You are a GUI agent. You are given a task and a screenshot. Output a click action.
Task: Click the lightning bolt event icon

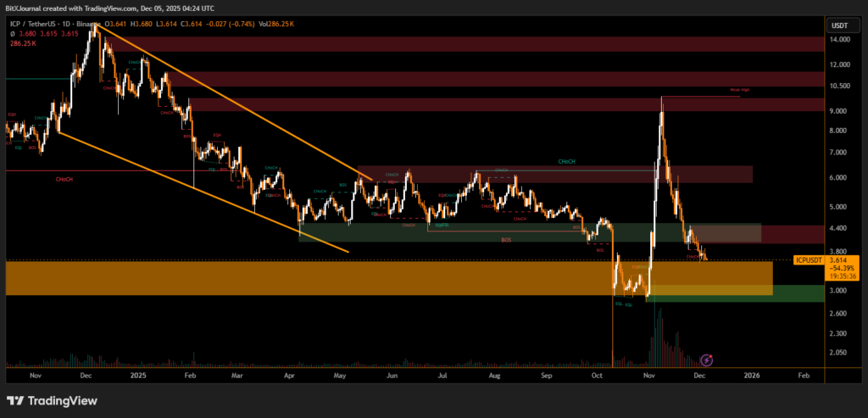(x=706, y=359)
